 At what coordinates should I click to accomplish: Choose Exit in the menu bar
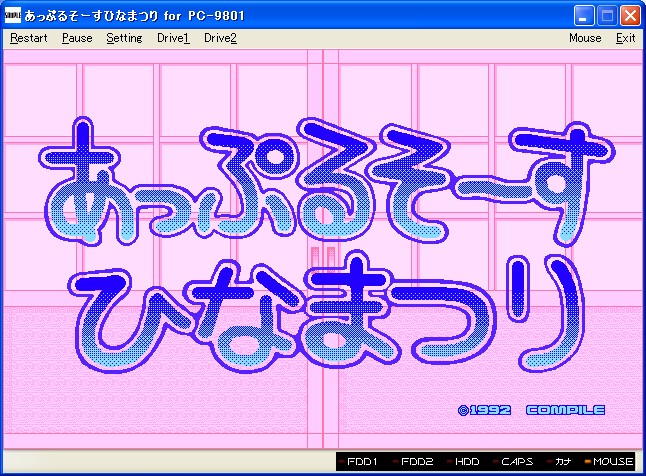click(x=625, y=38)
